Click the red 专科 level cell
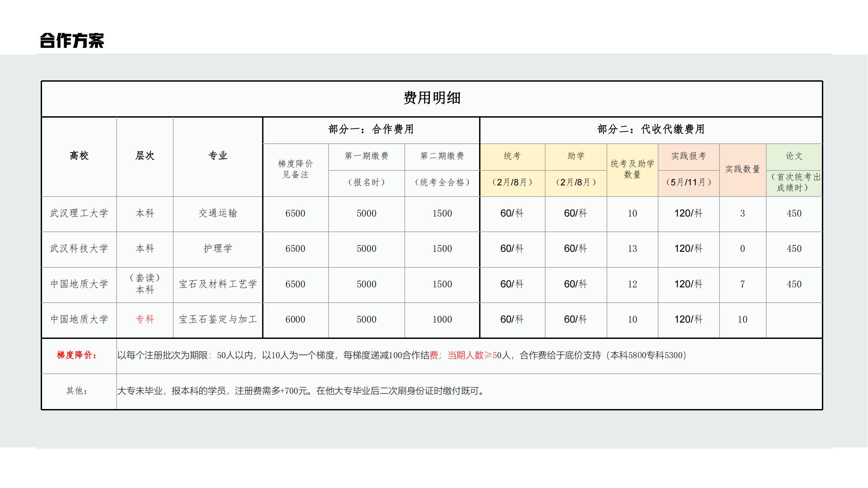868x488 pixels. [145, 319]
